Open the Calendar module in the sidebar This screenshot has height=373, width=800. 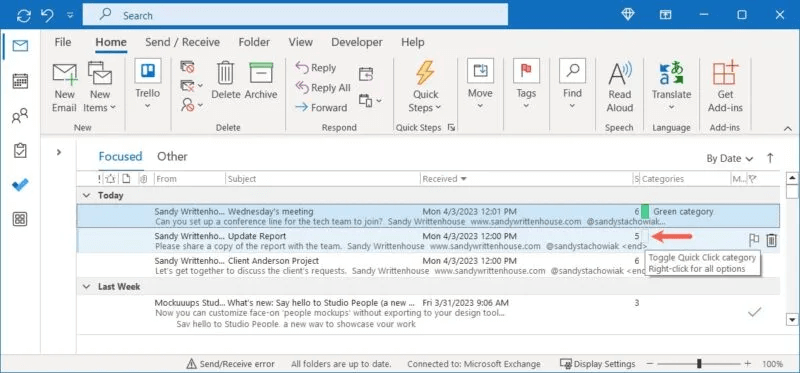tap(20, 81)
